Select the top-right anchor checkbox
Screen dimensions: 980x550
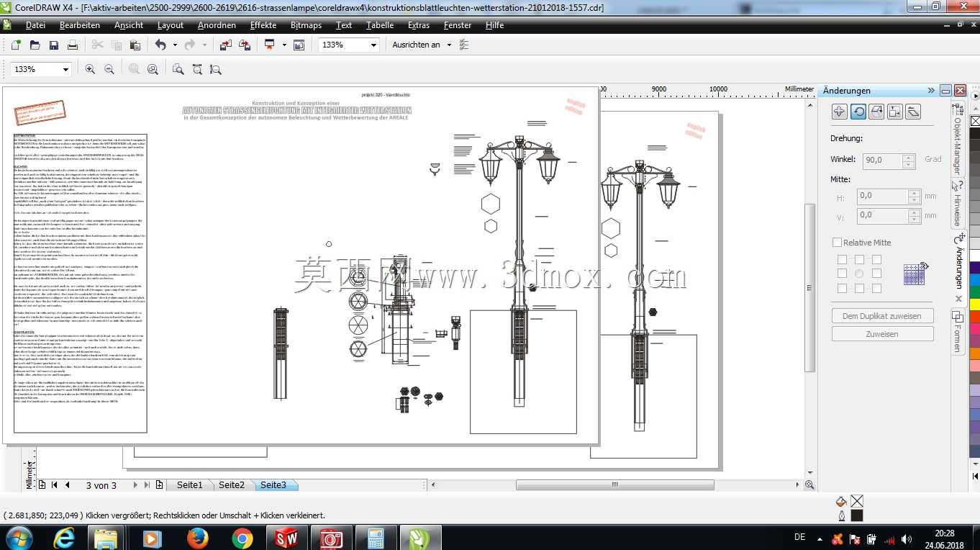coord(876,259)
